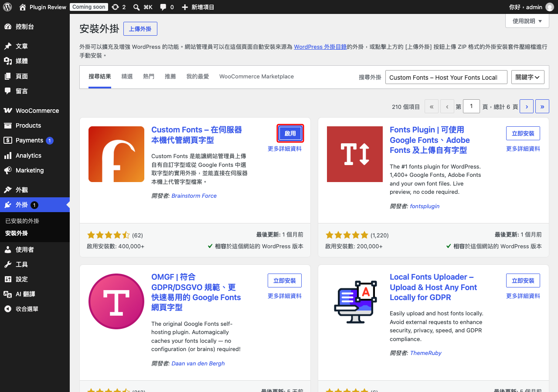
Task: Open Appearance (外觀) menu
Action: click(x=35, y=190)
